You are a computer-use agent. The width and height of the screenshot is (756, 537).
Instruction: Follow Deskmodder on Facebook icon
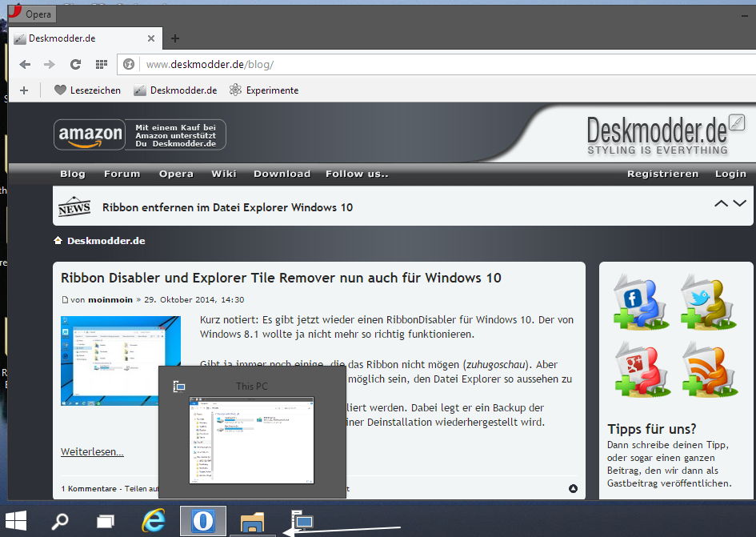(x=640, y=302)
